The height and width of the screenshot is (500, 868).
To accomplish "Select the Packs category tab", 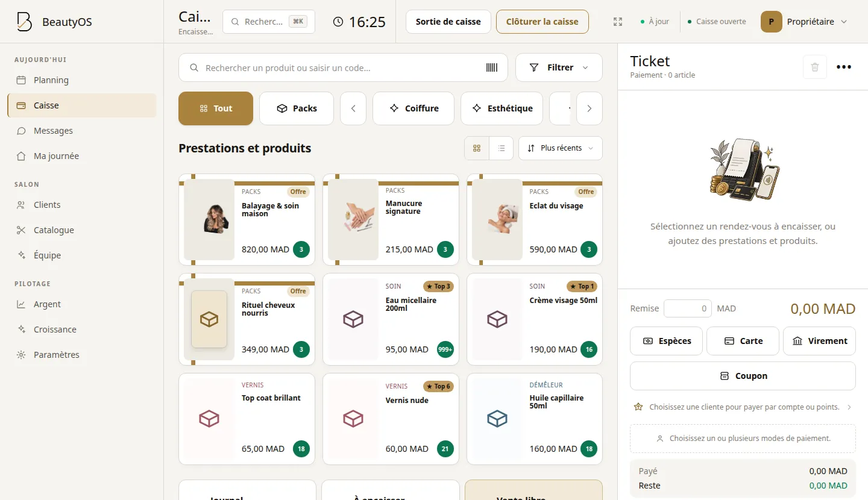I will coord(297,108).
